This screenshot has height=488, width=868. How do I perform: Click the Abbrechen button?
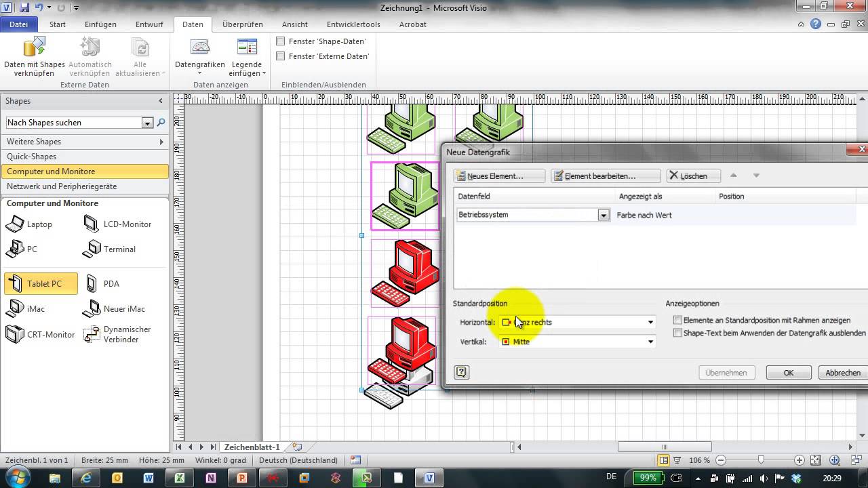pos(843,373)
